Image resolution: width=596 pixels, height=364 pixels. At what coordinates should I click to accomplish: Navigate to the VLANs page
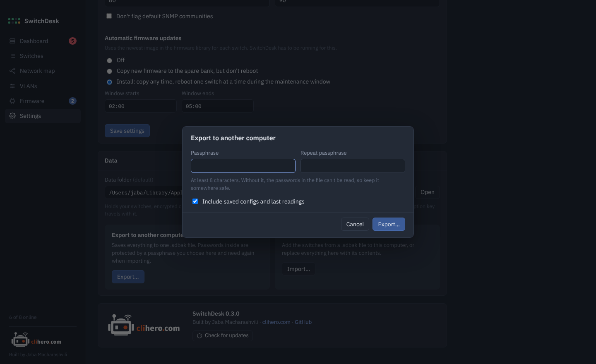coord(43,86)
